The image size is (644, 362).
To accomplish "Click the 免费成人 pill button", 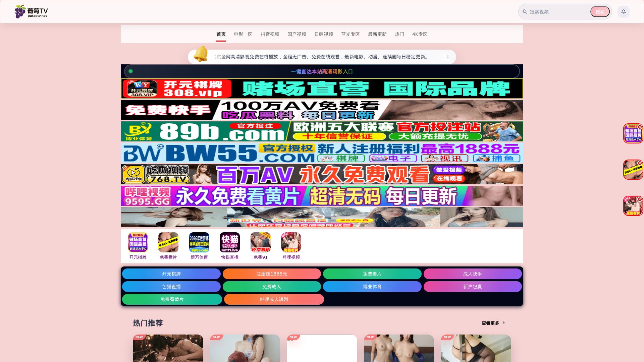I will [272, 287].
